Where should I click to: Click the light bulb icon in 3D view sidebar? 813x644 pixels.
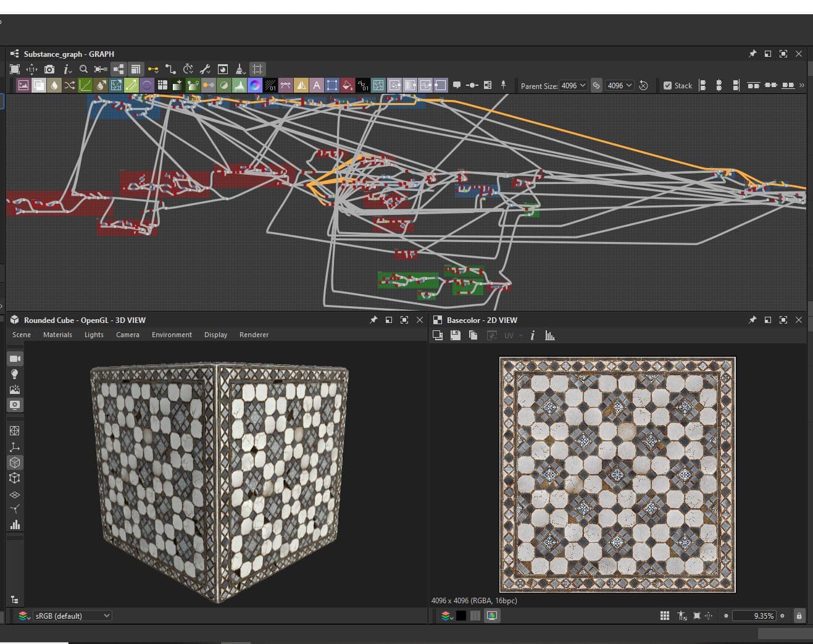tap(15, 374)
